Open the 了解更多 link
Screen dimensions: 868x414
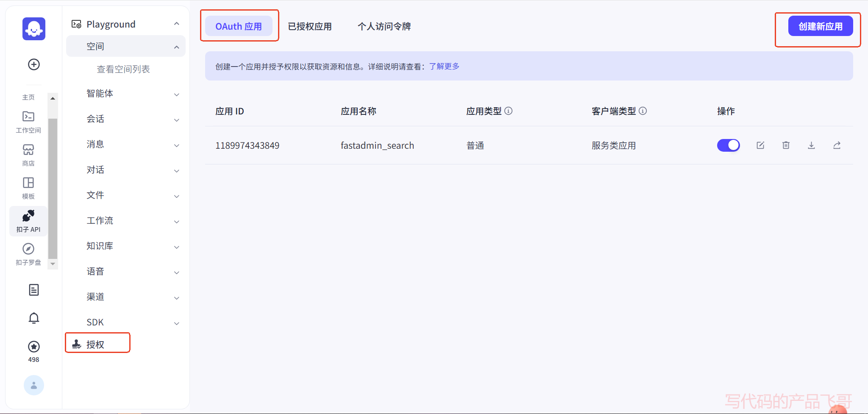click(444, 67)
